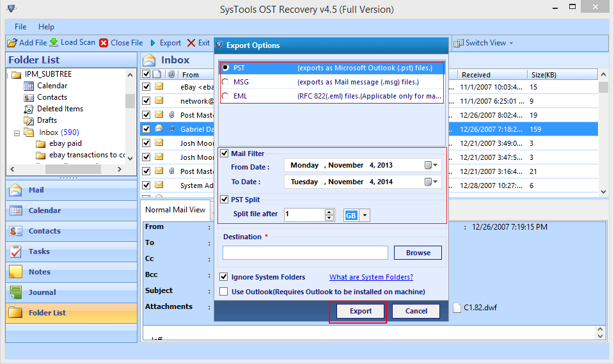The image size is (614, 364).
Task: Click the Exit red X icon
Action: click(191, 43)
